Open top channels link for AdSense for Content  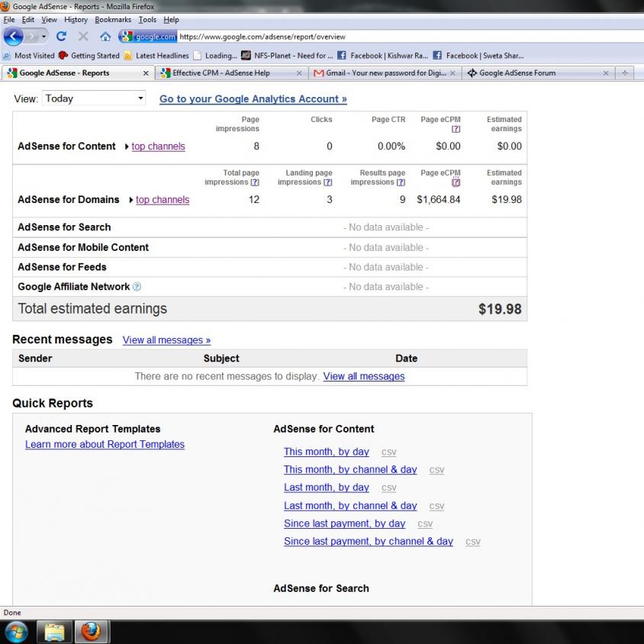coord(158,147)
